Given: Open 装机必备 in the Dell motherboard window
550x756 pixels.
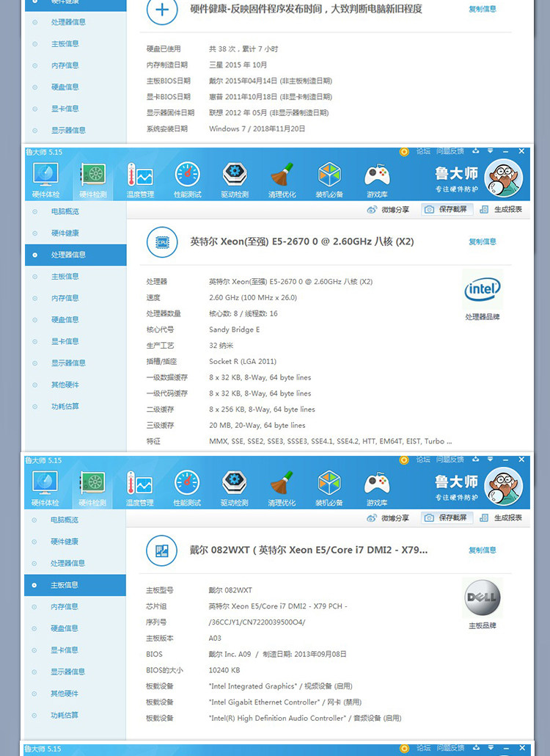Looking at the screenshot, I should point(329,488).
